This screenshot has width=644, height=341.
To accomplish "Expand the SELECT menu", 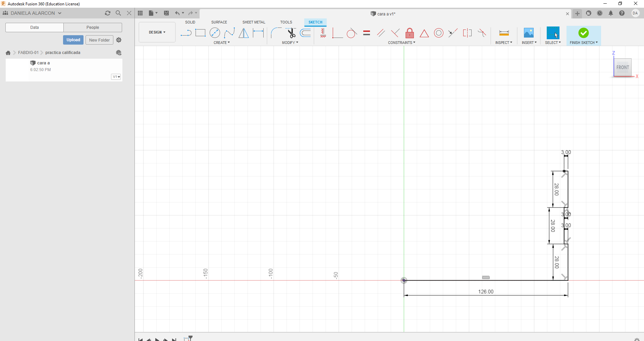I will click(553, 43).
